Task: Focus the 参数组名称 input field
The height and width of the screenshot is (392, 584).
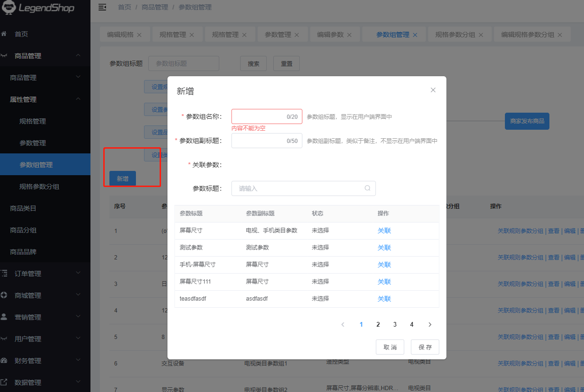Action: [x=260, y=116]
